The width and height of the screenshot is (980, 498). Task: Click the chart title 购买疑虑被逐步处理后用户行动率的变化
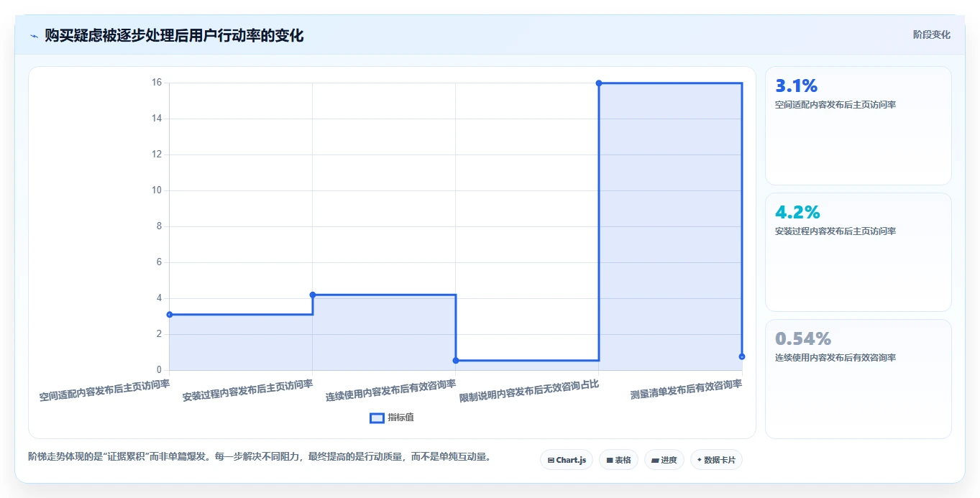point(174,35)
